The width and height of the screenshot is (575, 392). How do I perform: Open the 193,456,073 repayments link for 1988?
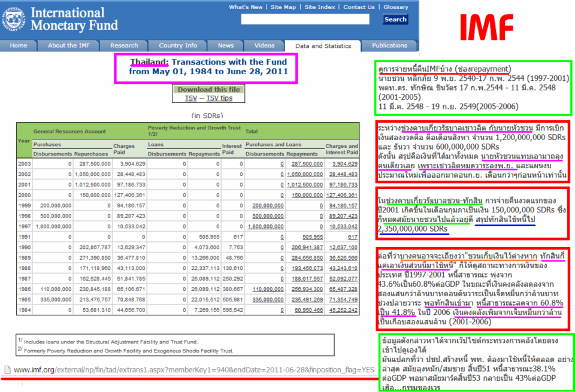[x=307, y=269]
